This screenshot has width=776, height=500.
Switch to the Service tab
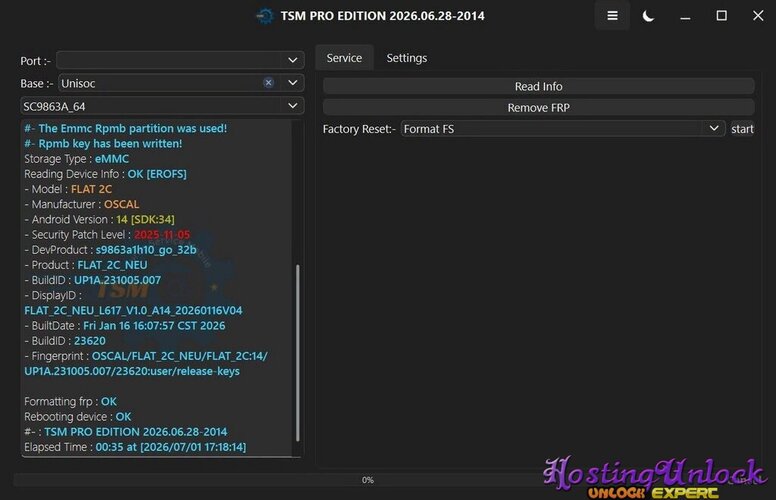point(344,58)
